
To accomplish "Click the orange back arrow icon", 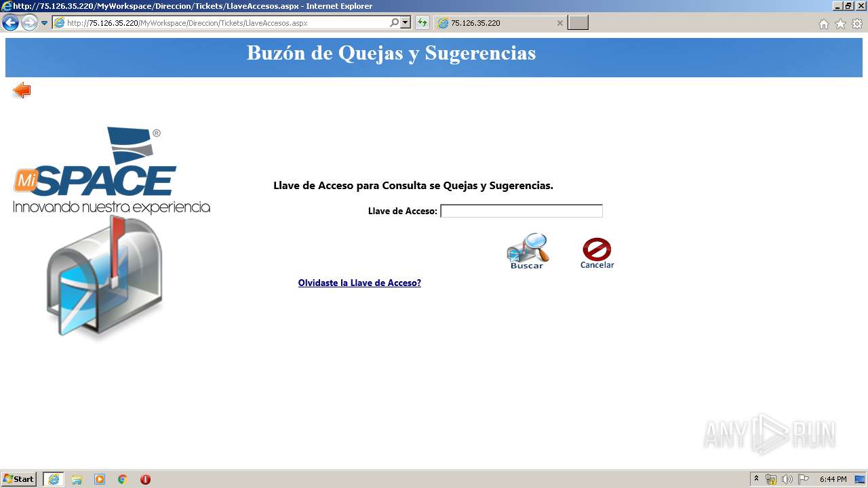I will [x=22, y=90].
